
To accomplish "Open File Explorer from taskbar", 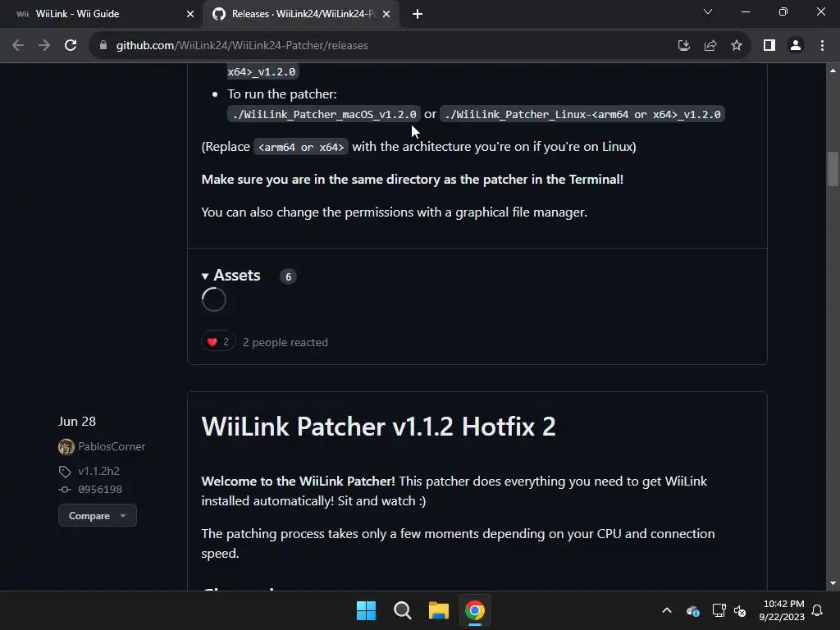I will click(x=439, y=610).
